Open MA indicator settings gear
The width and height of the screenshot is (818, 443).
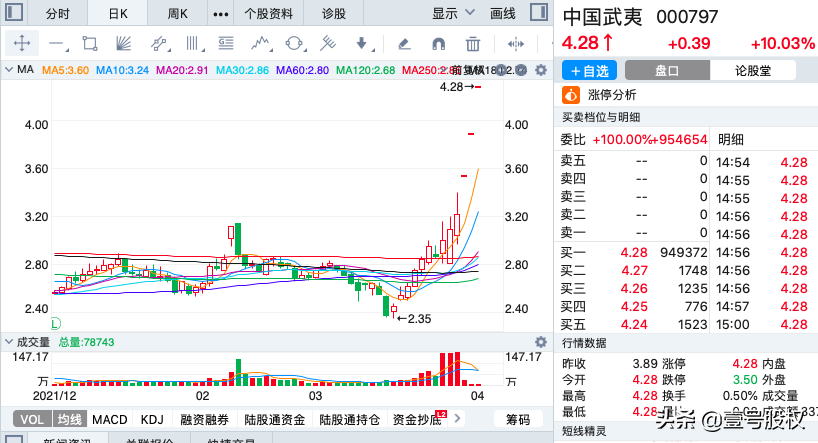click(541, 70)
